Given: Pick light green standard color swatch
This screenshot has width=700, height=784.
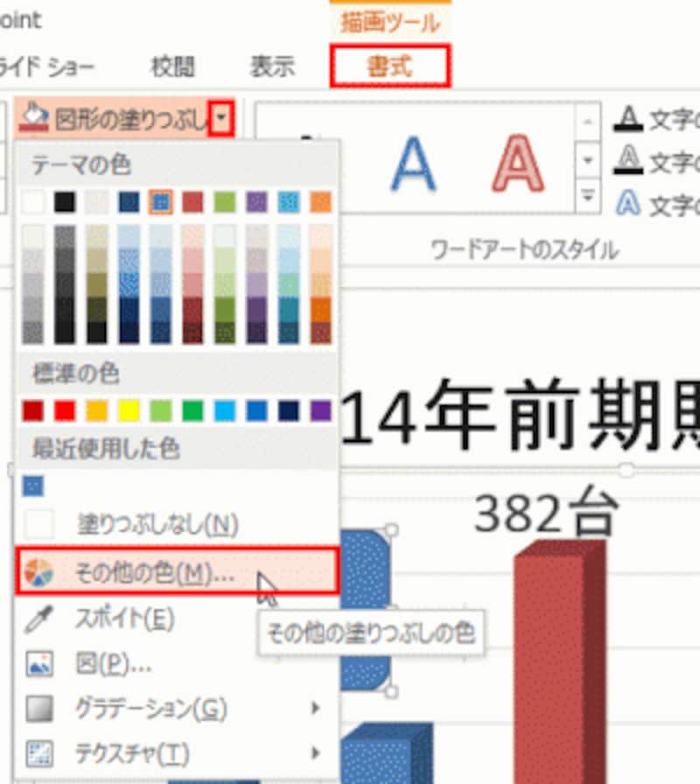Looking at the screenshot, I should [x=161, y=411].
